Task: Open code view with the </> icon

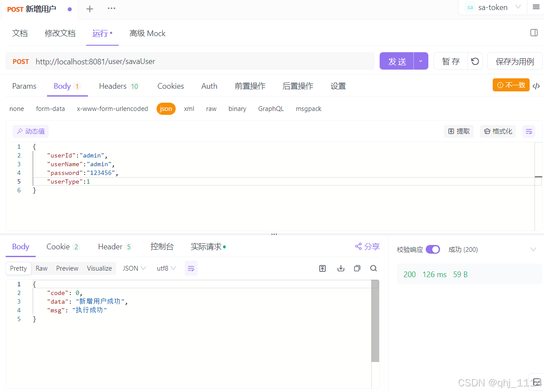Action: 536,86
